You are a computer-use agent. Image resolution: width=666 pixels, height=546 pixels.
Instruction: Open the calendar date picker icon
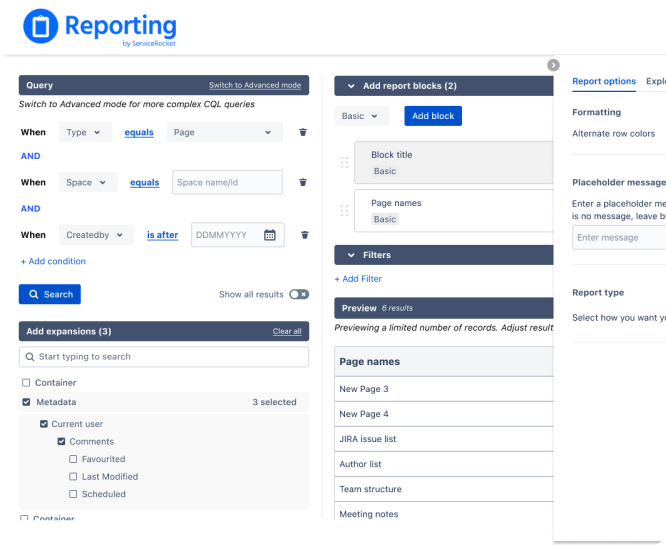tap(270, 235)
